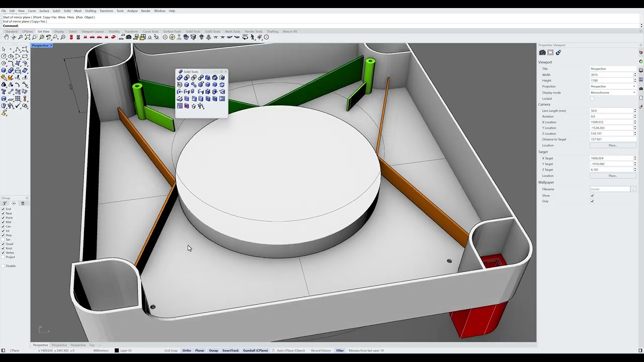Click the wallpaper Filename browse button
This screenshot has height=362, width=644.
point(633,190)
